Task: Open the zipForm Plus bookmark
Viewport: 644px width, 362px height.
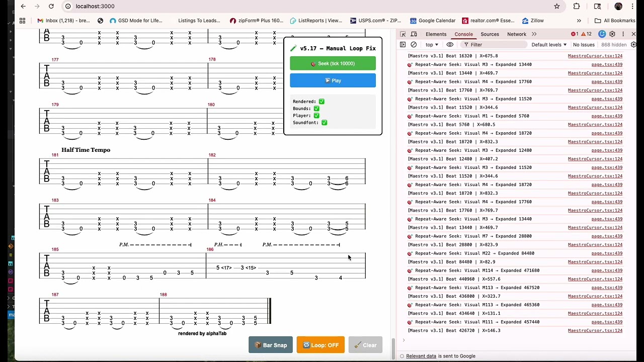Action: click(x=257, y=21)
